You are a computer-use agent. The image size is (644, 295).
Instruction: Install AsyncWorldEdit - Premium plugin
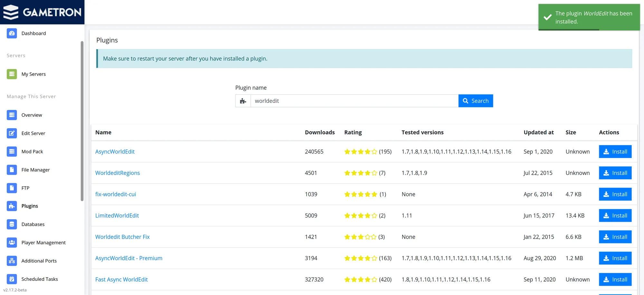pyautogui.click(x=615, y=258)
